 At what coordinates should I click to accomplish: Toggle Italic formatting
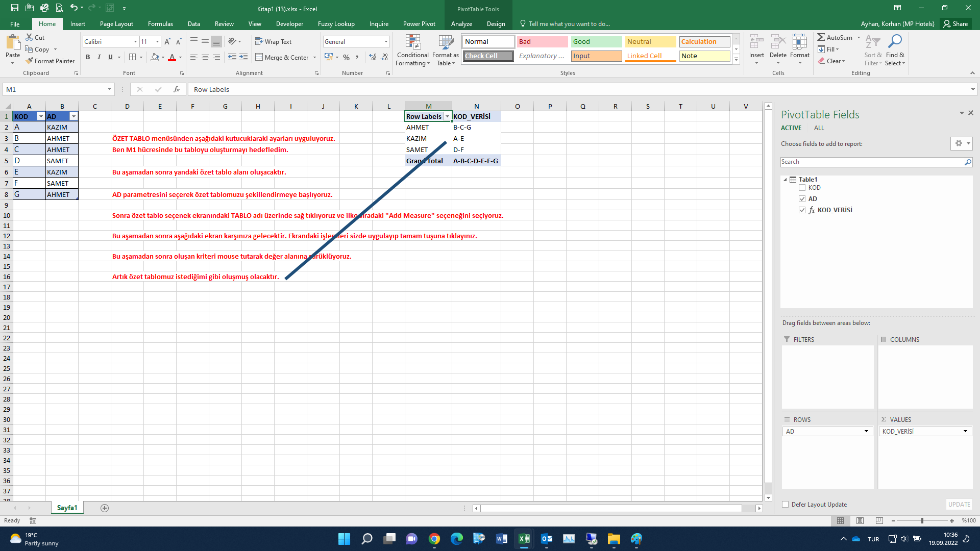pyautogui.click(x=99, y=57)
